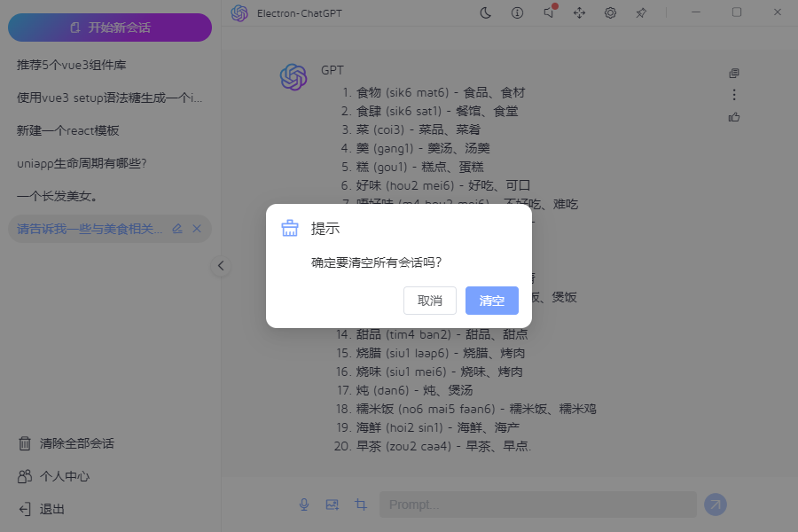
Task: Click the basket icon in 提示 dialog
Action: (290, 228)
